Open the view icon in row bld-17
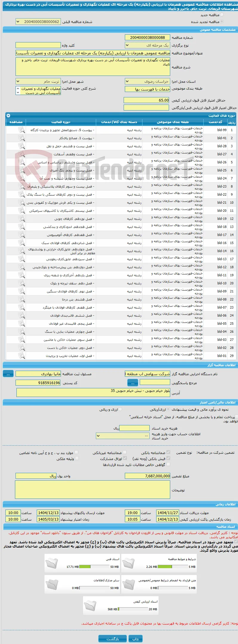This screenshot has width=238, height=644. tap(22, 234)
